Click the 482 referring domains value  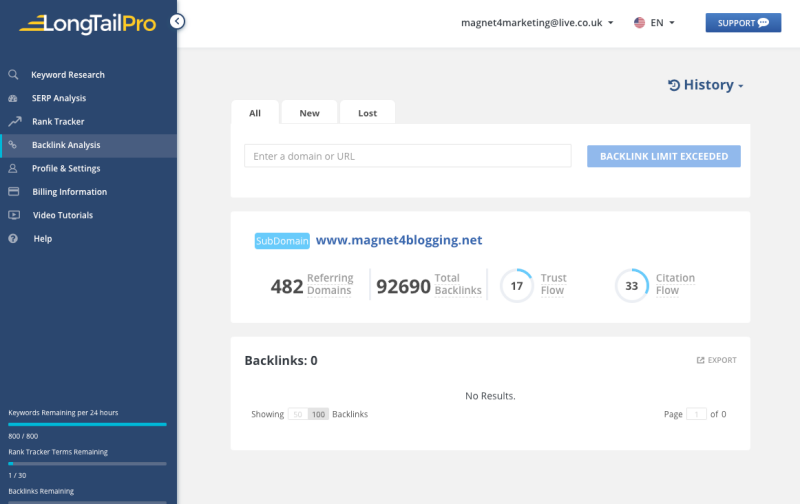(287, 287)
